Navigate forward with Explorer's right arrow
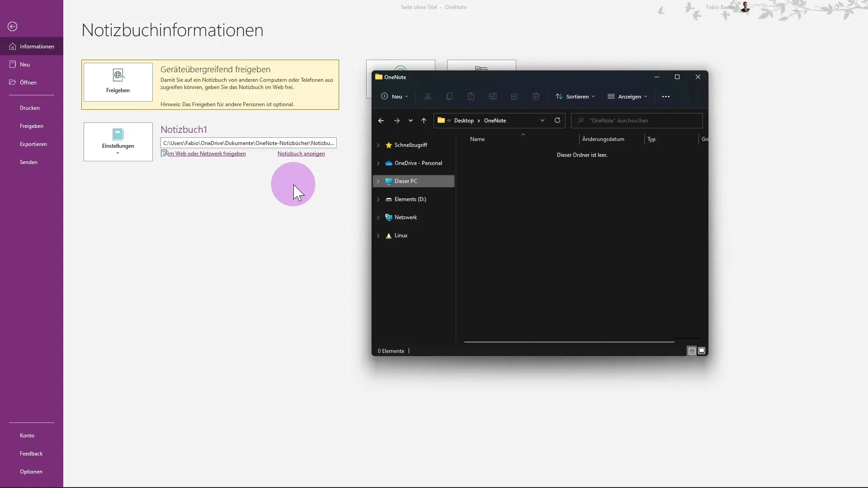This screenshot has height=488, width=868. [x=397, y=121]
